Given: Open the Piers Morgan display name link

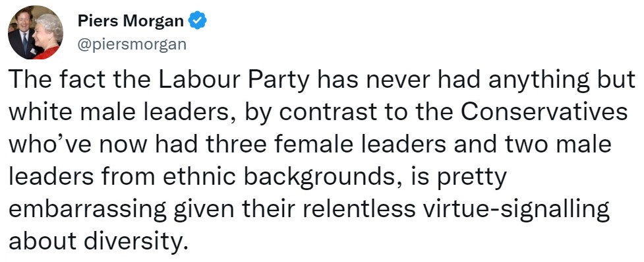Looking at the screenshot, I should point(131,21).
